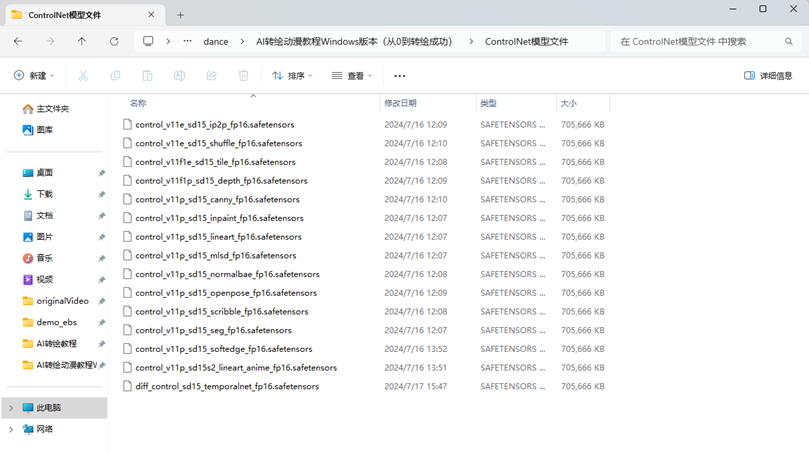809x454 pixels.
Task: Open 图片 in the sidebar
Action: [38, 237]
